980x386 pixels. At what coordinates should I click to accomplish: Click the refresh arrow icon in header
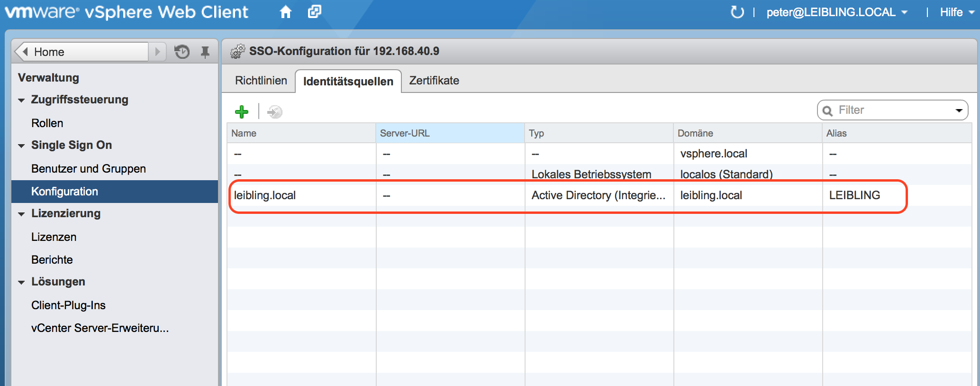coord(737,12)
